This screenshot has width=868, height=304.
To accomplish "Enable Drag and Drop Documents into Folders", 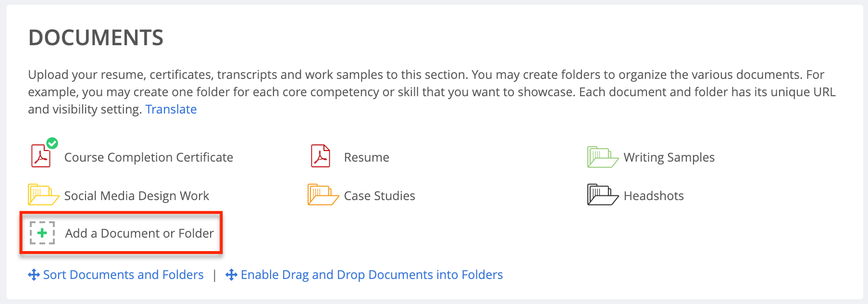I will (x=372, y=275).
